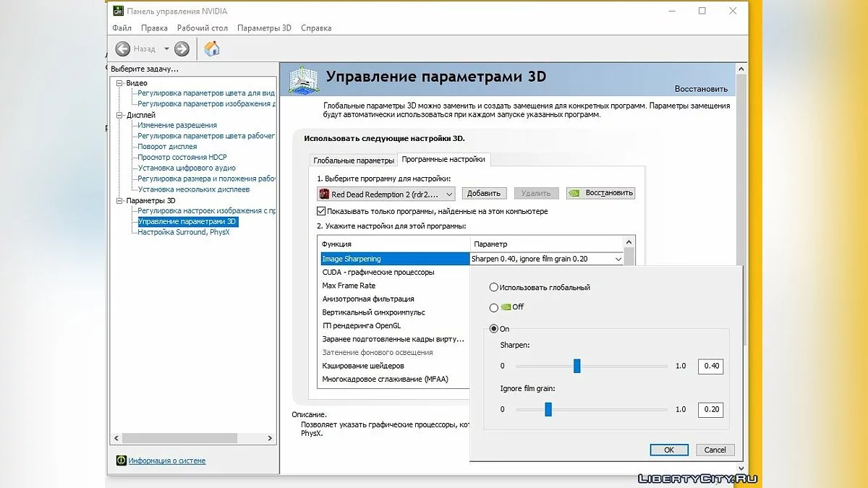Click the Добавить button

(484, 193)
